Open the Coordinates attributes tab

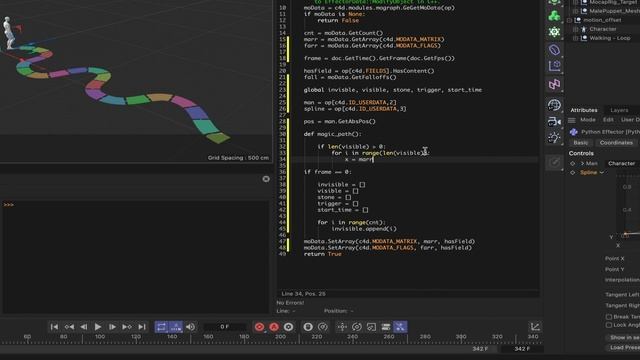(x=616, y=143)
